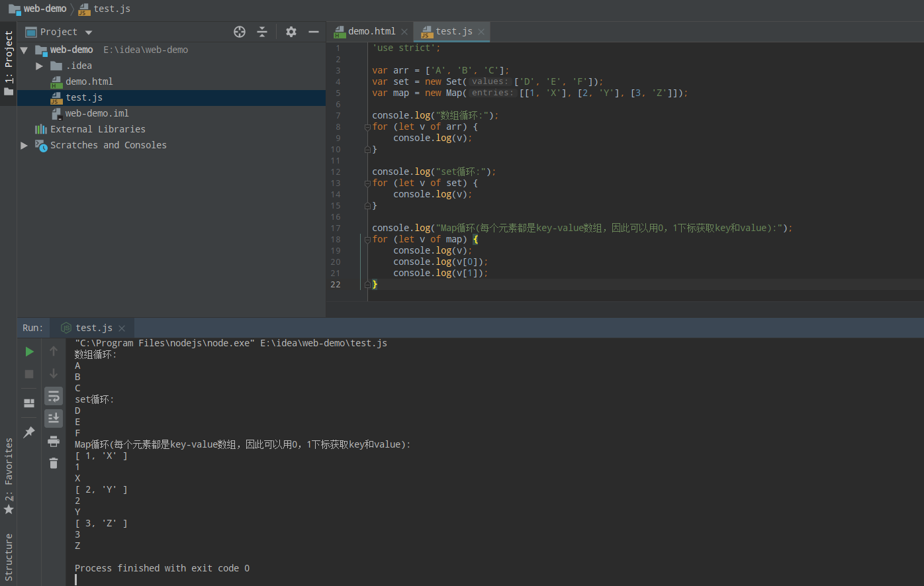The height and width of the screenshot is (586, 924).
Task: Rerun test.js with green play button
Action: pyautogui.click(x=29, y=352)
